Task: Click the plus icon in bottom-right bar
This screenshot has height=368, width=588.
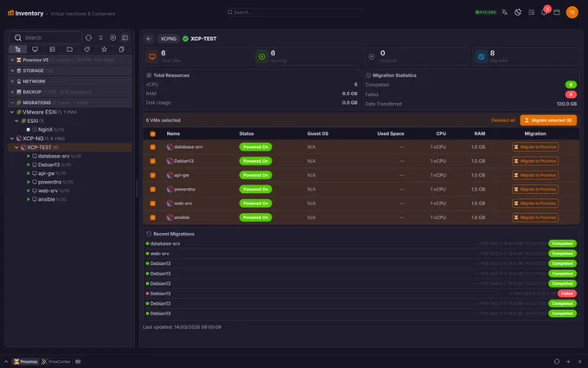Action: tap(568, 362)
